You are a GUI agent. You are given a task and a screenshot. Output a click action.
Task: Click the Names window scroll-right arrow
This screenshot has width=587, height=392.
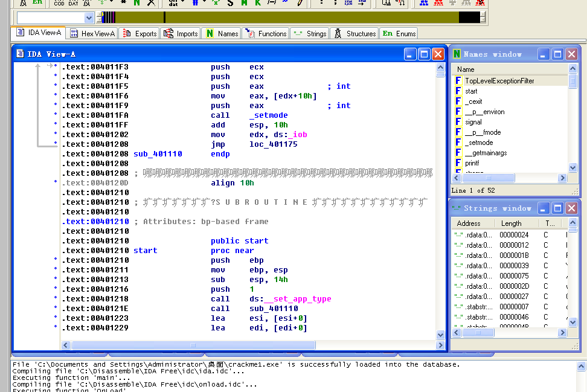point(562,178)
